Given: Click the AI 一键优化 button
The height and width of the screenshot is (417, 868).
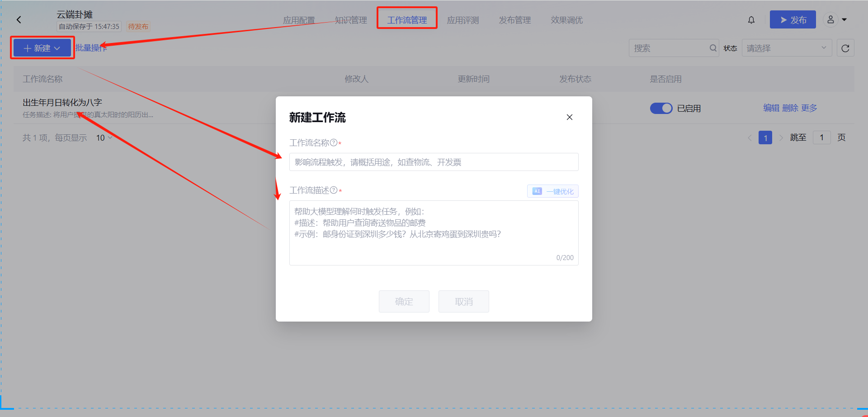Looking at the screenshot, I should pos(553,191).
